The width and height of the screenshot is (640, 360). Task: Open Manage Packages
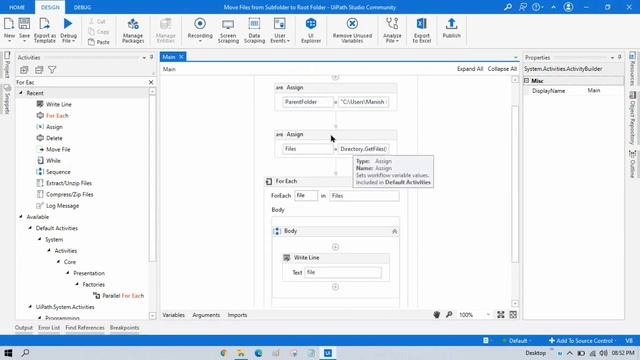coord(133,30)
